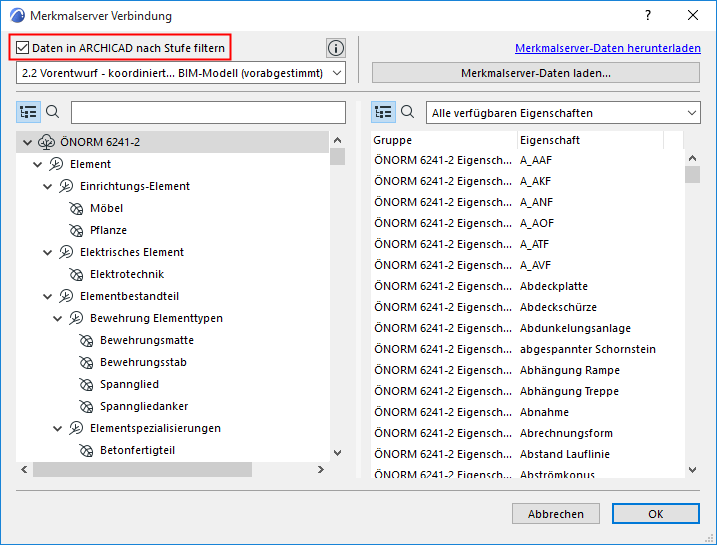Select Bewehrungsstab in the tree
The width and height of the screenshot is (717, 545).
[143, 363]
